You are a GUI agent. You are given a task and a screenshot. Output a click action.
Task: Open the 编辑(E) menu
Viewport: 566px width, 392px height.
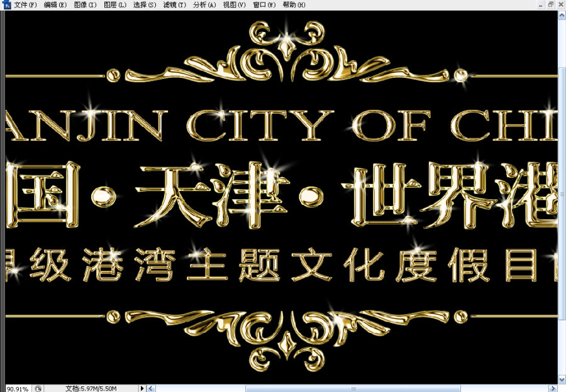[x=55, y=4]
